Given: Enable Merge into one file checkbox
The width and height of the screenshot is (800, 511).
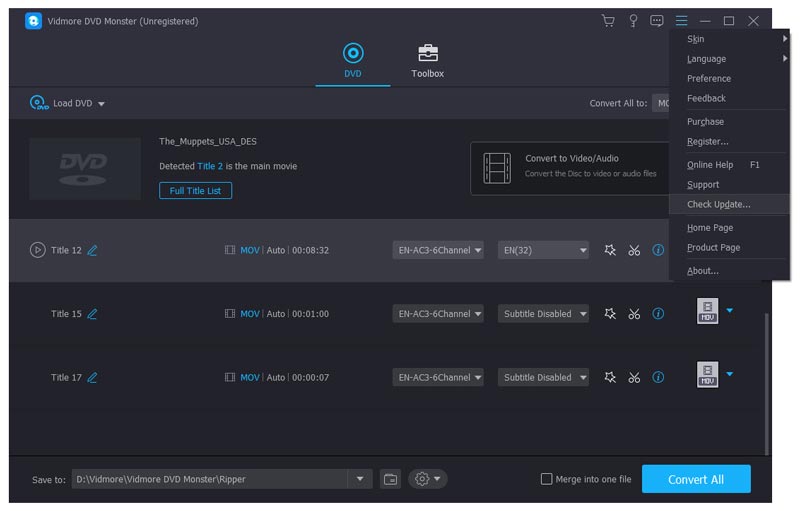Looking at the screenshot, I should pos(546,479).
